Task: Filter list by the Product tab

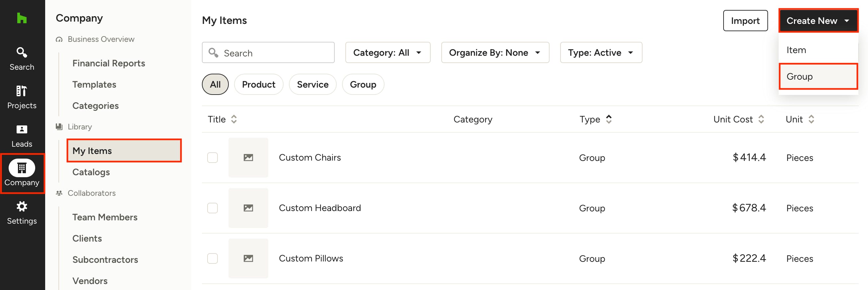Action: 258,85
